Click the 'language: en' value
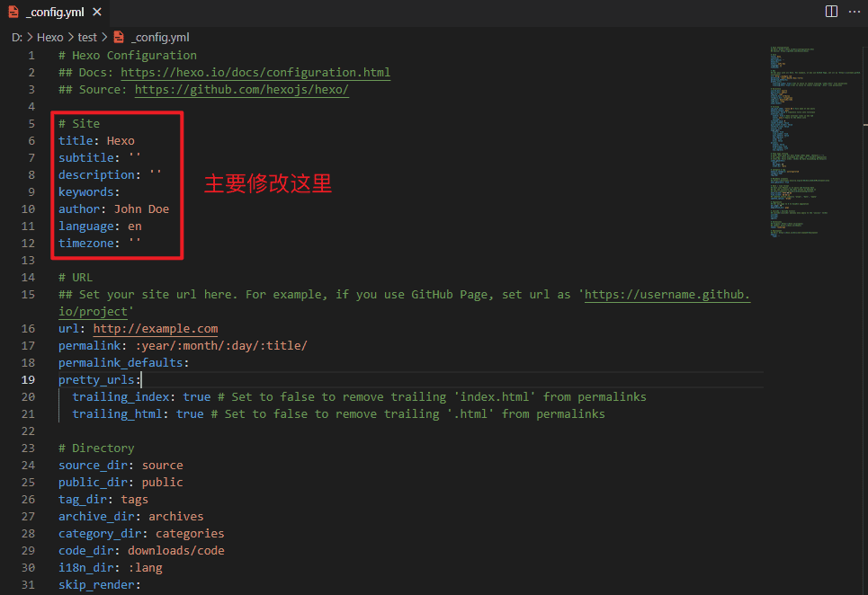Screen dimensions: 868x595 point(135,226)
